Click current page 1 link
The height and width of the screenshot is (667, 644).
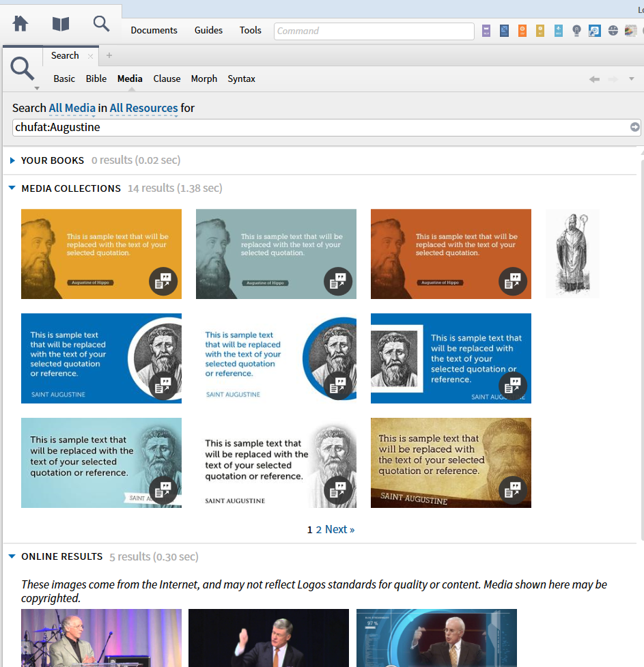pyautogui.click(x=310, y=530)
